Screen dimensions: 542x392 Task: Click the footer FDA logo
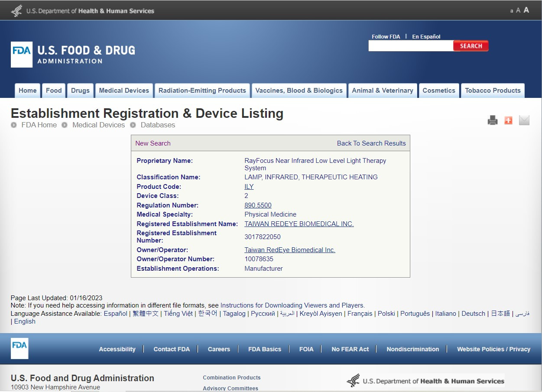click(x=19, y=348)
